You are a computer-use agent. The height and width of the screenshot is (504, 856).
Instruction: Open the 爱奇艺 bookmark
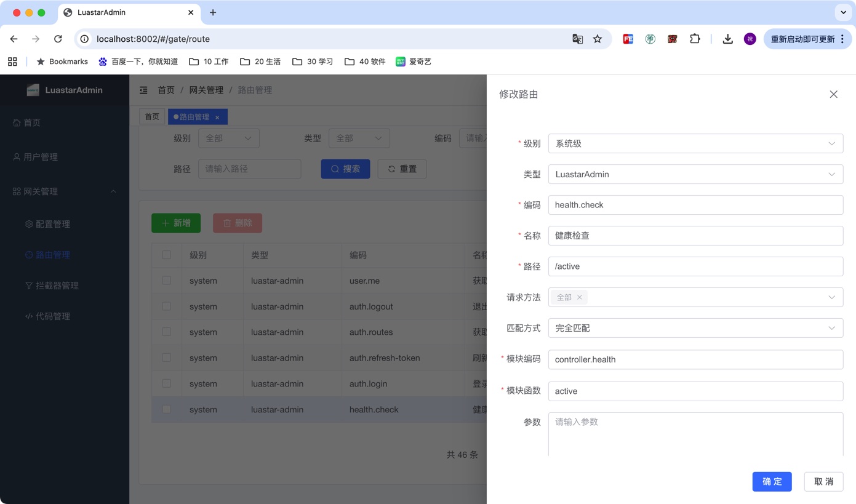pos(414,62)
